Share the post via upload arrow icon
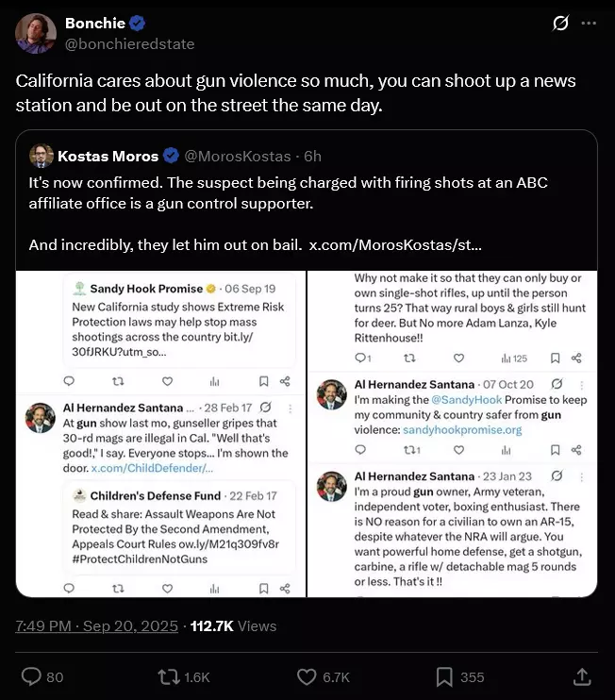This screenshot has width=615, height=700. coord(582,676)
